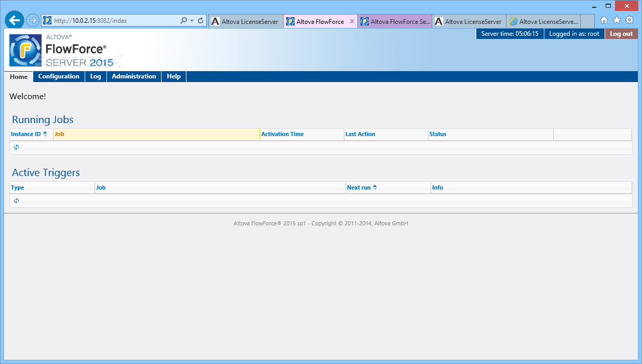642x364 pixels.
Task: Click the Altova FlowForce copyright footer
Action: click(x=320, y=223)
